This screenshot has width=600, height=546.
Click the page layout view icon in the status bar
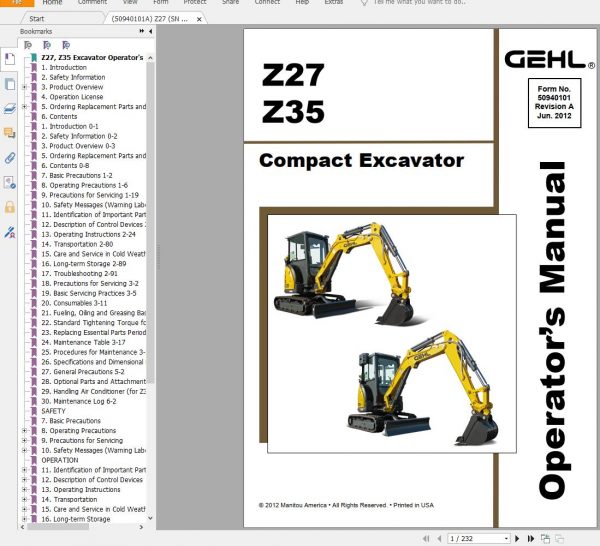pyautogui.click(x=545, y=538)
